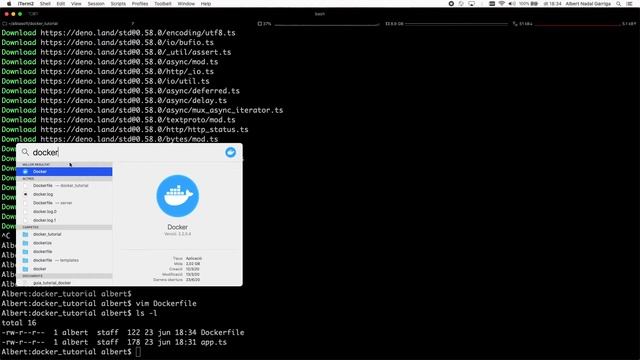Click the terminal cursor at the last prompt
The width and height of the screenshot is (640, 360).
coord(138,352)
